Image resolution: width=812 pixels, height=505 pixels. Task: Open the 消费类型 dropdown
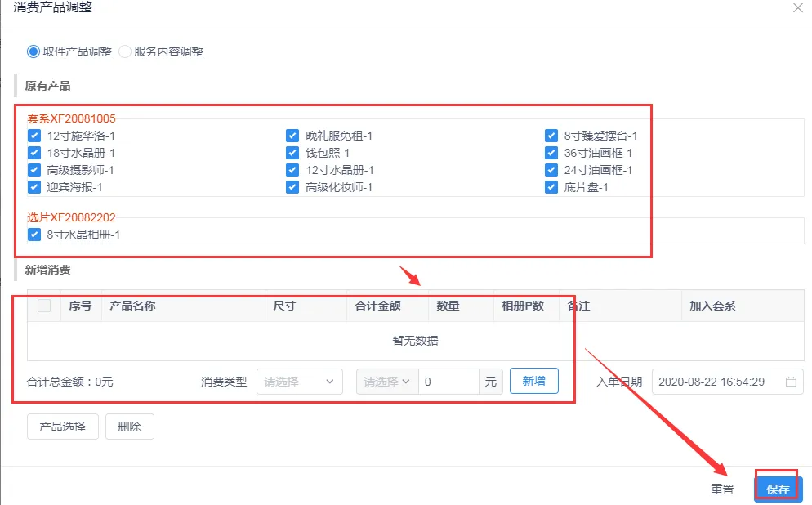pyautogui.click(x=300, y=382)
